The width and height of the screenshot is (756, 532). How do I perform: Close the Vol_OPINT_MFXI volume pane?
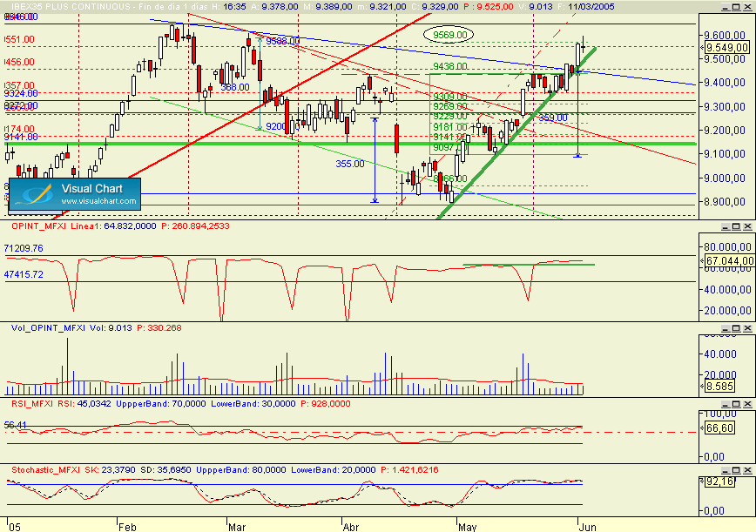click(747, 328)
